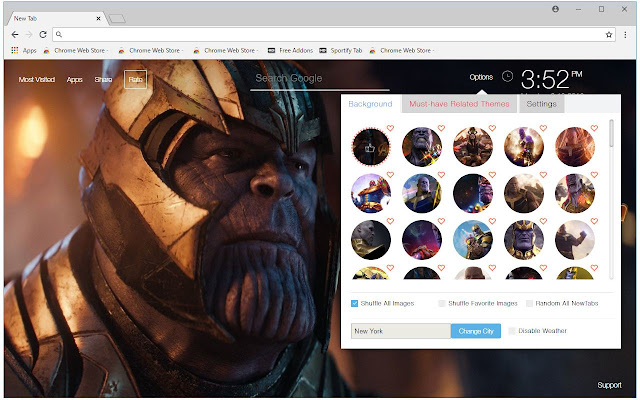Favorite the second thumbnail in row two
640x400 pixels.
click(441, 175)
